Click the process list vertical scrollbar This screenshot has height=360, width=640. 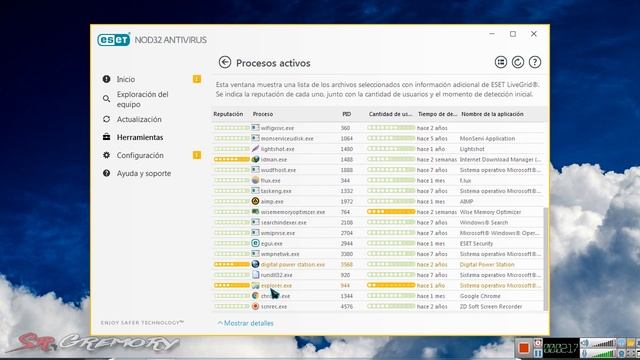[x=546, y=258]
